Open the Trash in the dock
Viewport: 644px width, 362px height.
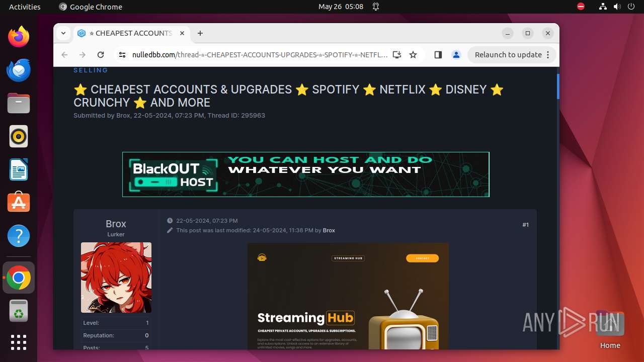point(19,311)
